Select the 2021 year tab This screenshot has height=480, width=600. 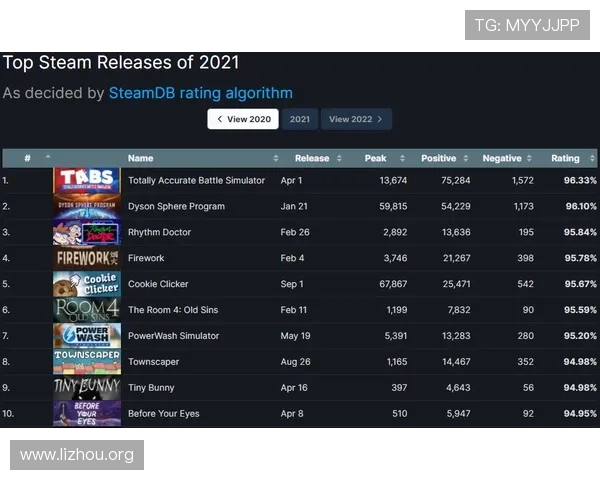pyautogui.click(x=300, y=119)
